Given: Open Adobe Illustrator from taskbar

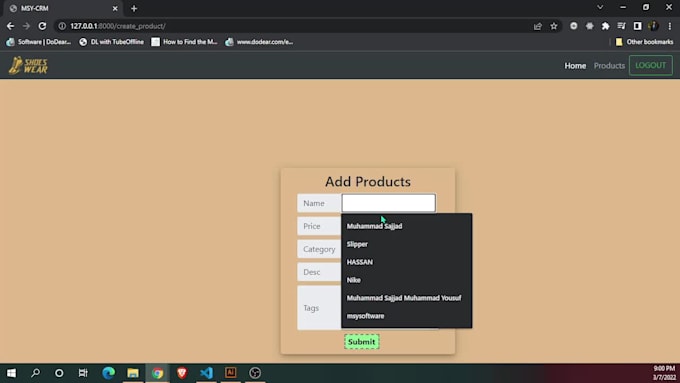Looking at the screenshot, I should [x=231, y=373].
